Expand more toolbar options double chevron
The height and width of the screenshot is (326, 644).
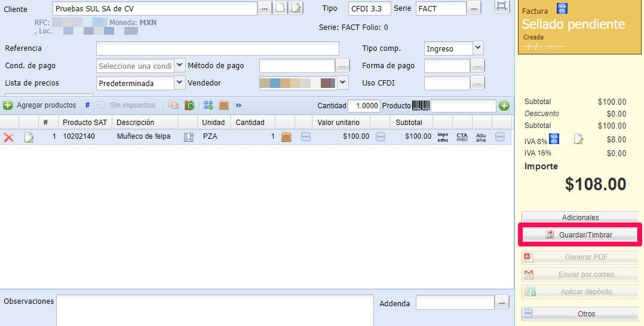(x=238, y=105)
